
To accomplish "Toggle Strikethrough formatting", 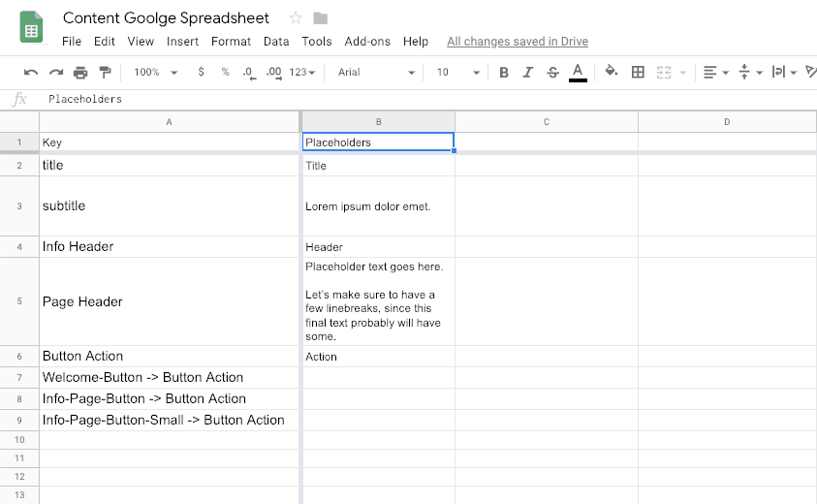I will [552, 73].
